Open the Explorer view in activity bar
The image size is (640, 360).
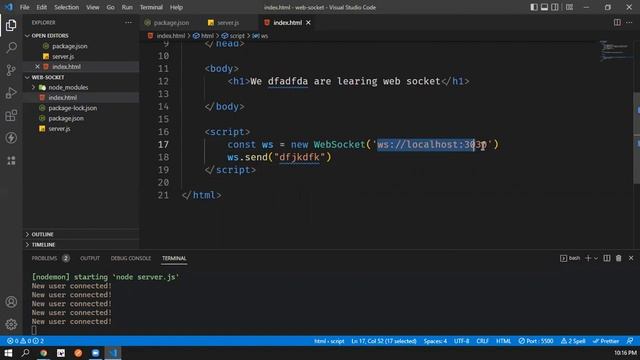pyautogui.click(x=11, y=25)
